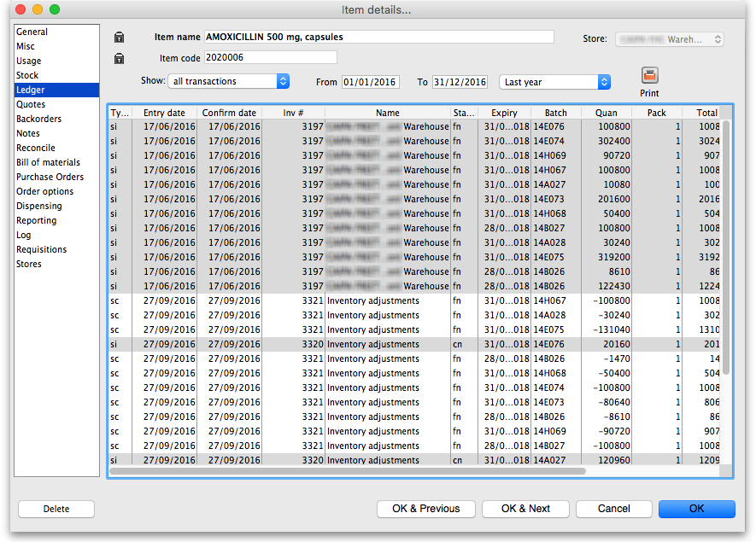Click the OK & Previous button
This screenshot has width=756, height=542.
point(425,509)
